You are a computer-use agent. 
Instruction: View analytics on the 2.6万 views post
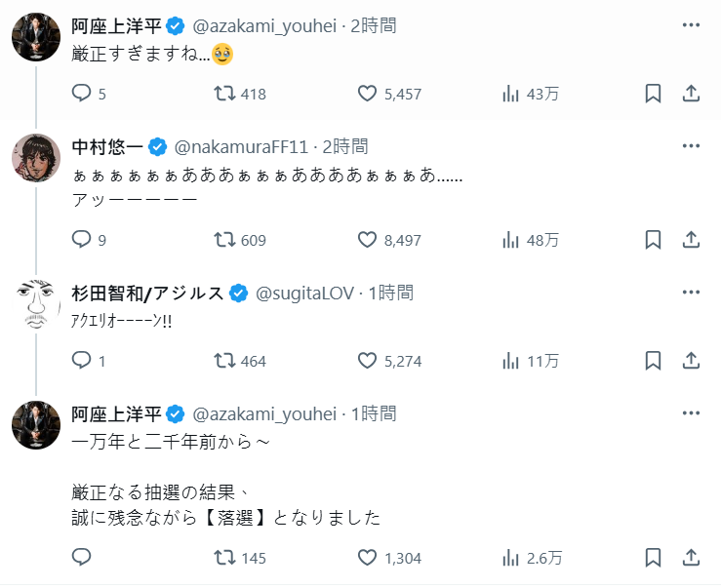(x=509, y=558)
